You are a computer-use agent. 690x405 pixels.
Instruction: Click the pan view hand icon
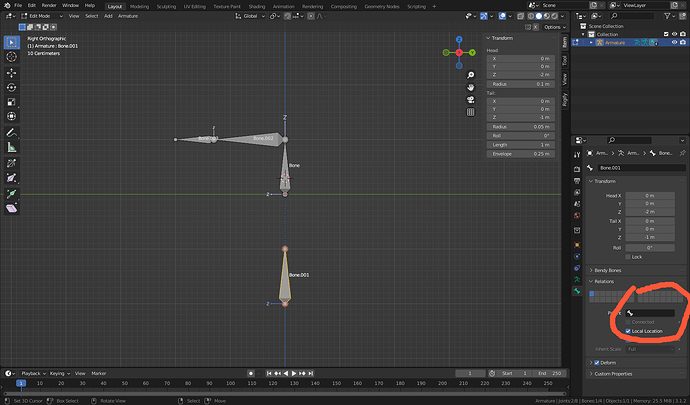click(470, 88)
